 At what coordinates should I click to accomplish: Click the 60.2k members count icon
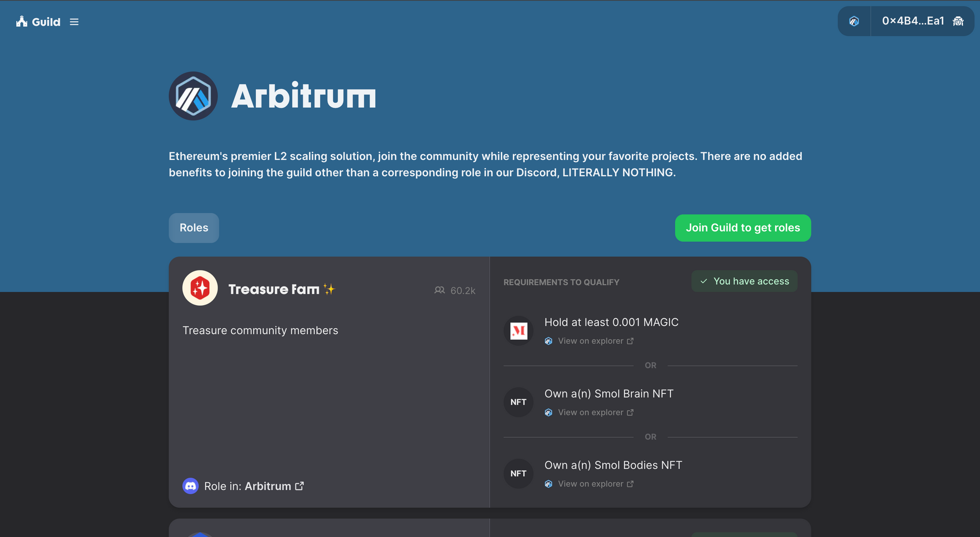440,290
